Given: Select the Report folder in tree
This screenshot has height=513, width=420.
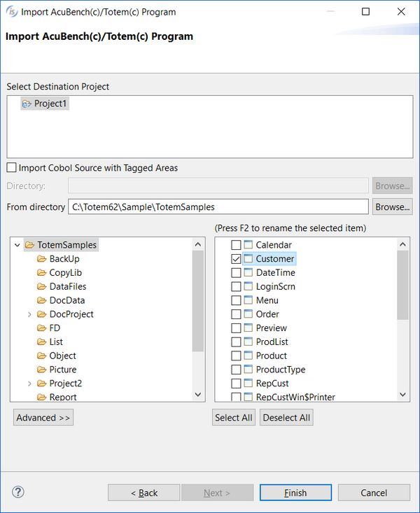Looking at the screenshot, I should pos(63,397).
